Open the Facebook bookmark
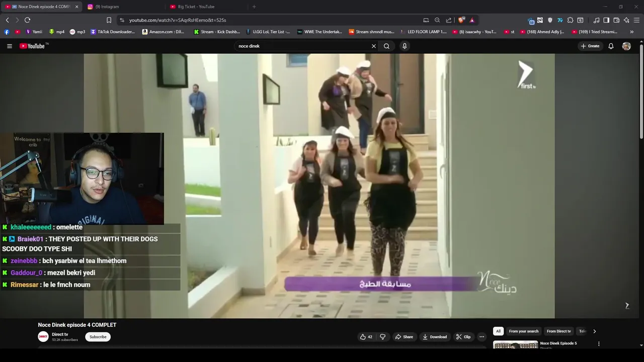 7,32
